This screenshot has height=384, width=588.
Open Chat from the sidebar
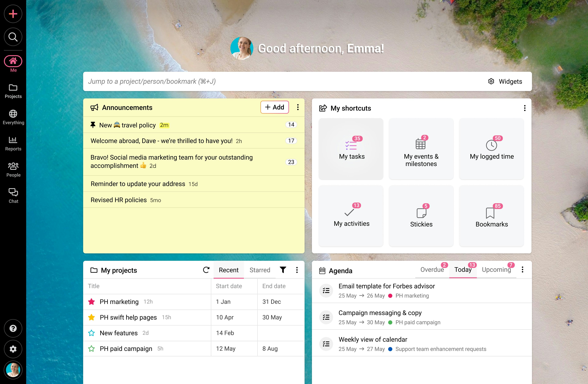13,195
